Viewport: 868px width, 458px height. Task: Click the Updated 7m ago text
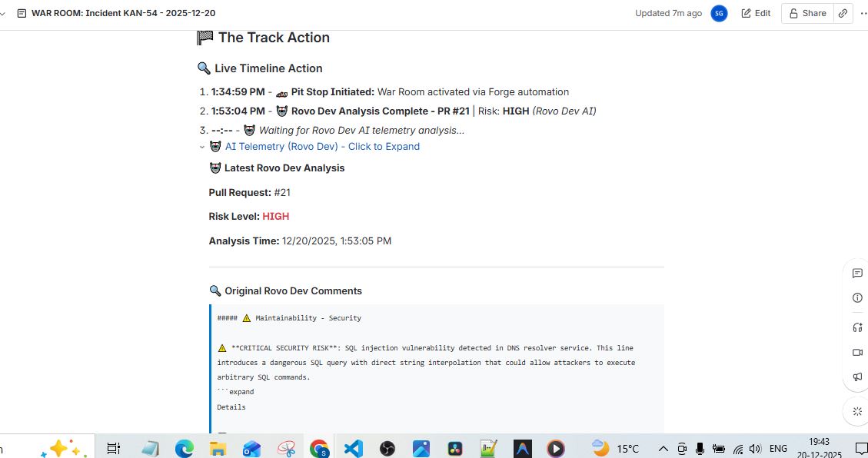tap(668, 13)
